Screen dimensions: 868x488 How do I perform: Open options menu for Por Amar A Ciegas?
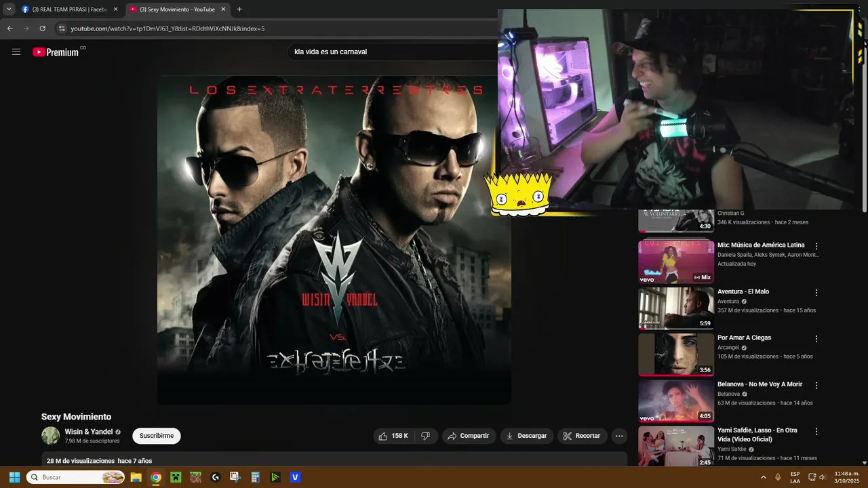pyautogui.click(x=816, y=339)
